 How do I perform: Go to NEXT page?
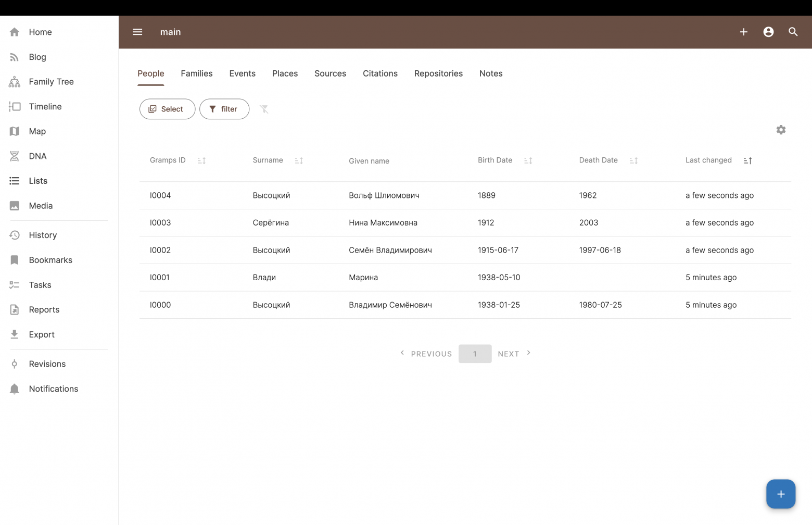514,354
